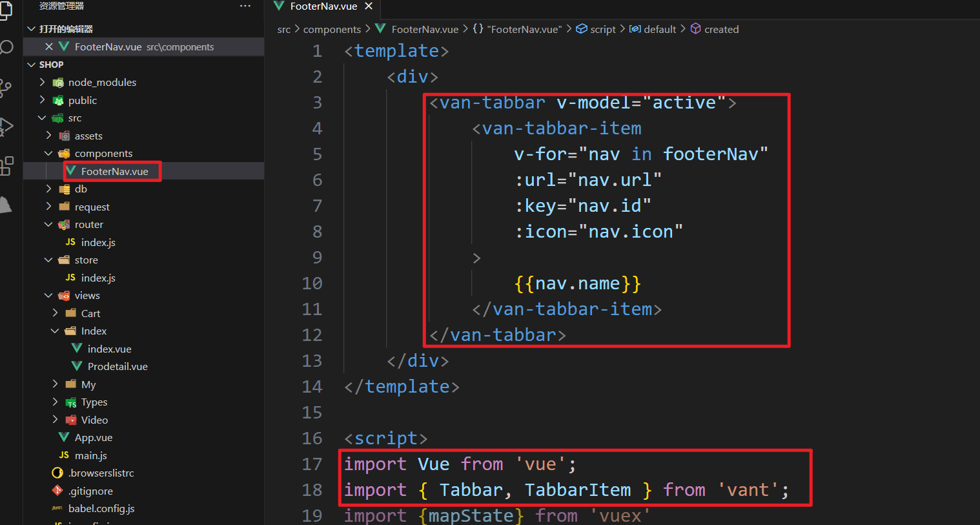Collapse the components folder
This screenshot has height=525, width=980.
point(49,153)
